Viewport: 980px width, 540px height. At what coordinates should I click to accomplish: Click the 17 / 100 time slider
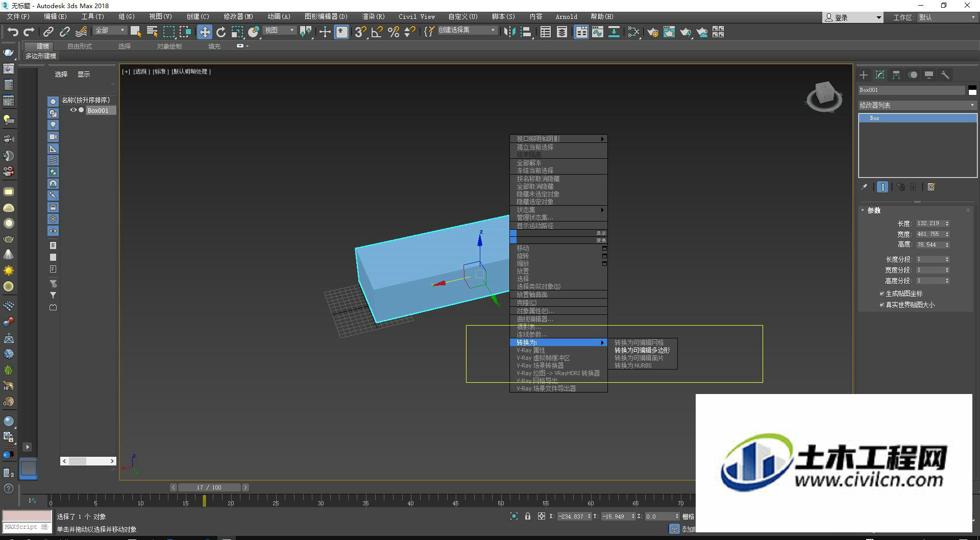pyautogui.click(x=208, y=487)
